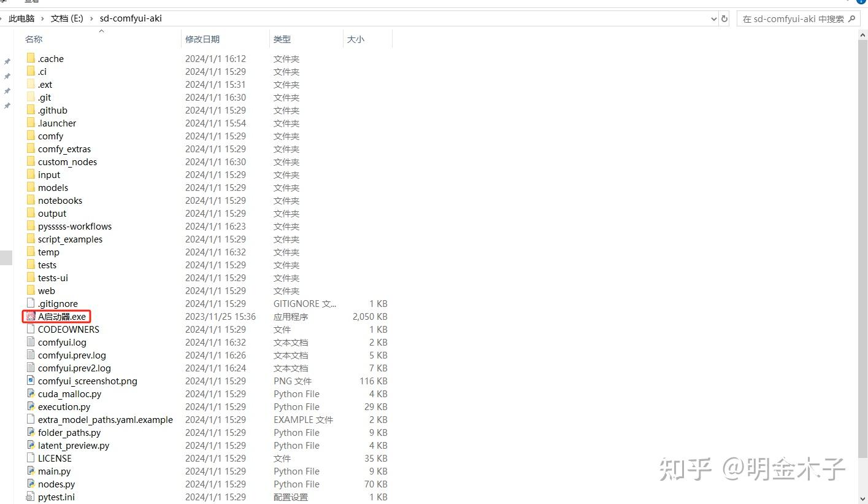Screen dimensions: 868x504
Task: Click the 70 KB size value
Action: click(376, 484)
